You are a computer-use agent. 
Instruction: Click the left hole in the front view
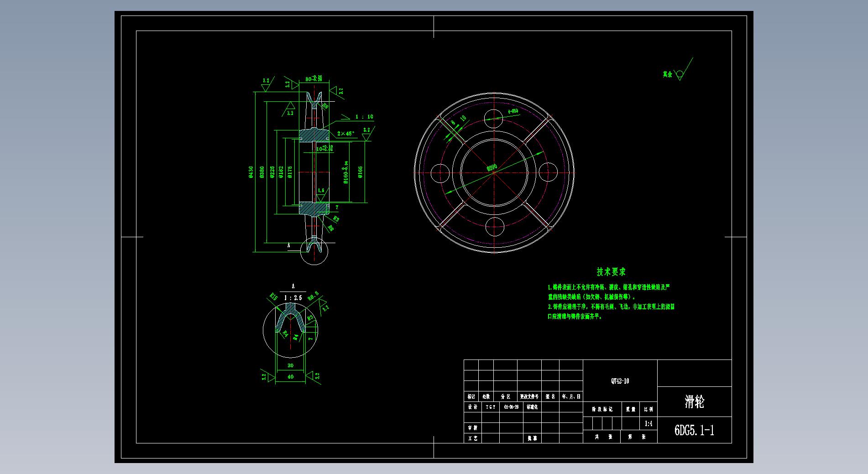point(440,173)
